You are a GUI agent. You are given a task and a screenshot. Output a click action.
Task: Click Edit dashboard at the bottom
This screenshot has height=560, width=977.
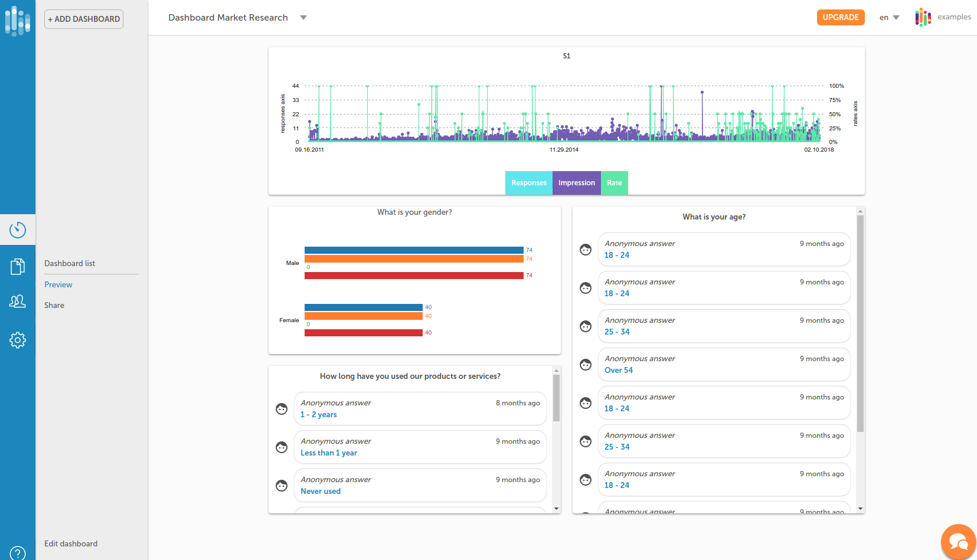coord(71,543)
